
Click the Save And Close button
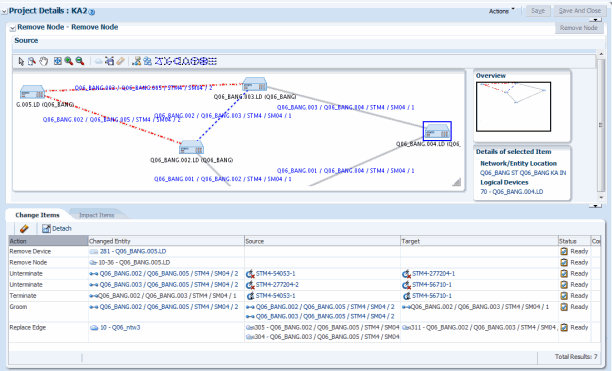pyautogui.click(x=580, y=11)
